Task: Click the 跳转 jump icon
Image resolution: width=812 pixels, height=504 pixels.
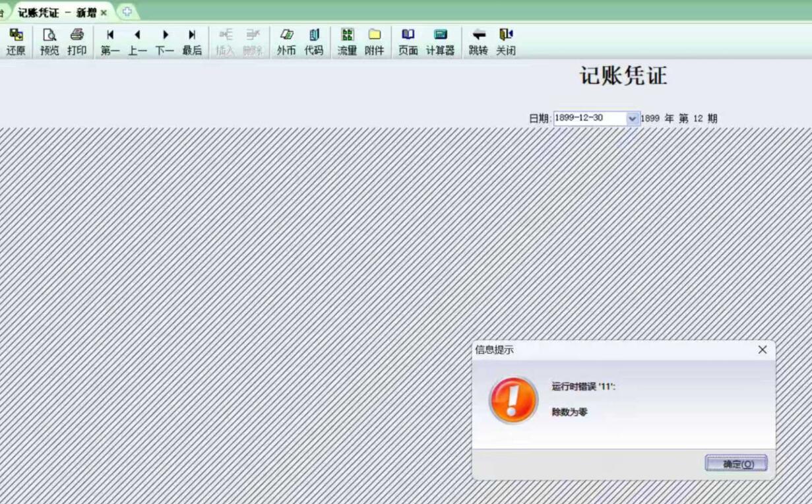Action: pyautogui.click(x=478, y=42)
